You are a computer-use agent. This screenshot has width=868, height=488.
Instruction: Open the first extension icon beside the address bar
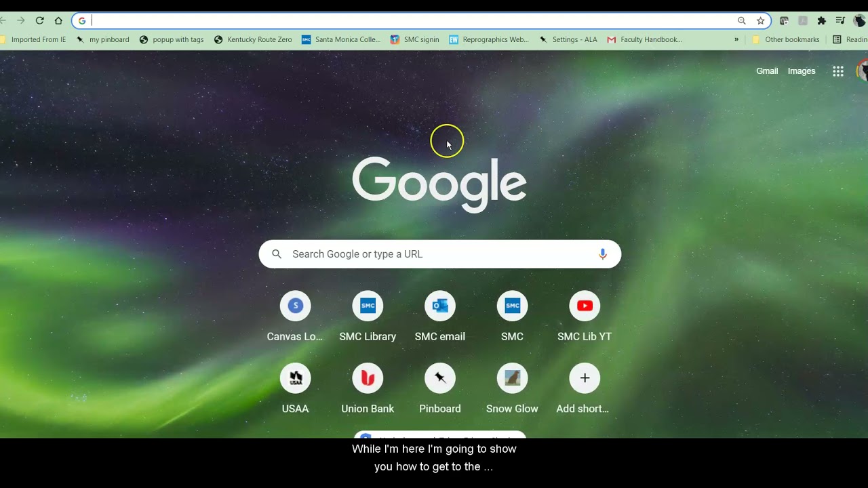pyautogui.click(x=785, y=21)
